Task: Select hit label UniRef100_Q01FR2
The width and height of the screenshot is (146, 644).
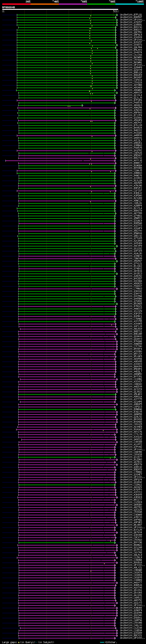Action: point(131,151)
